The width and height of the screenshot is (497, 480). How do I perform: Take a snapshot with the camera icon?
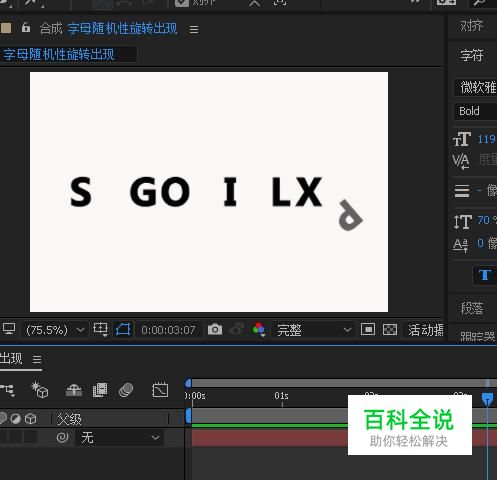215,329
